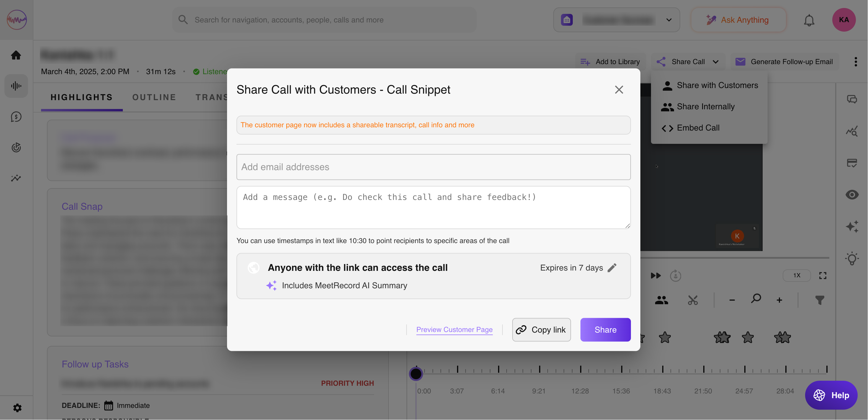The height and width of the screenshot is (420, 868).
Task: Click the participants people icon below video
Action: (x=661, y=300)
